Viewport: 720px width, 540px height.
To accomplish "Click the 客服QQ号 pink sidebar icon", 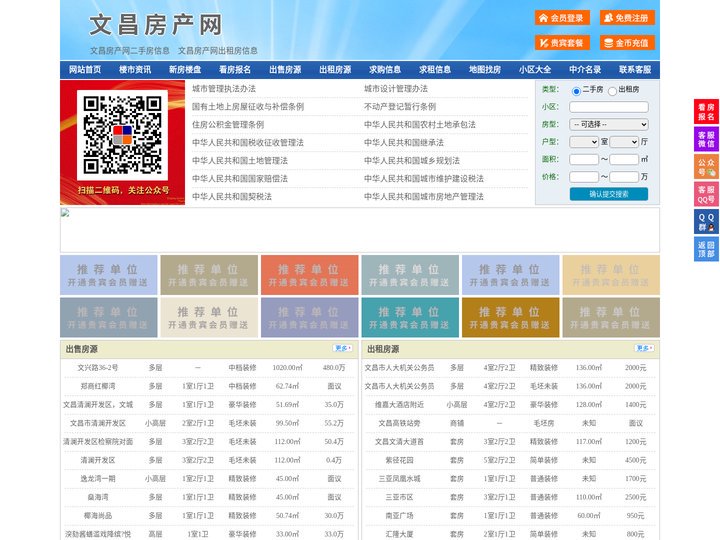I will [x=706, y=194].
